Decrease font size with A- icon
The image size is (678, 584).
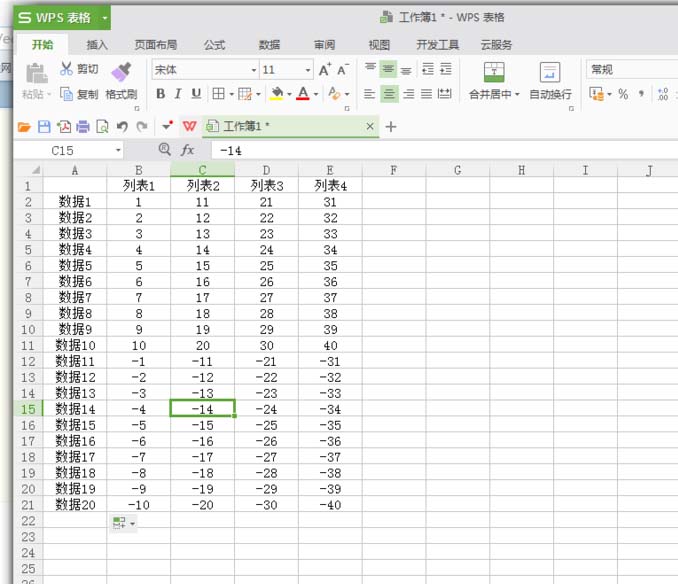coord(343,70)
